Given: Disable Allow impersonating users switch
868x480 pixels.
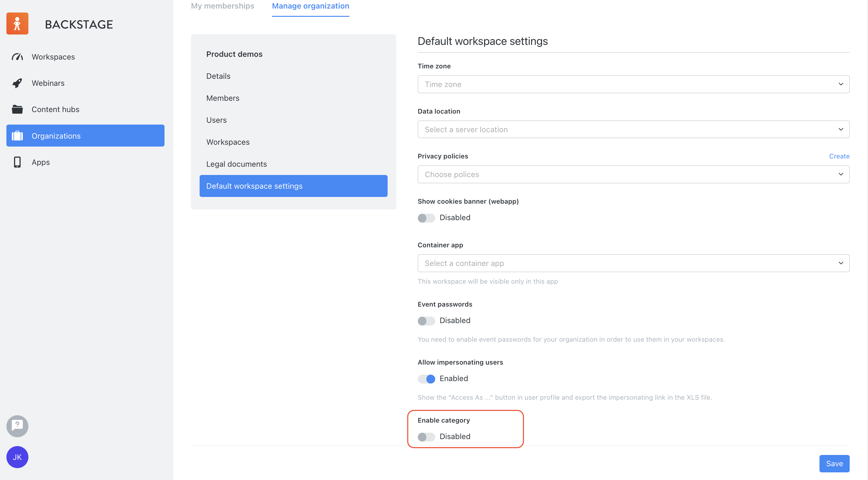Looking at the screenshot, I should (x=426, y=379).
